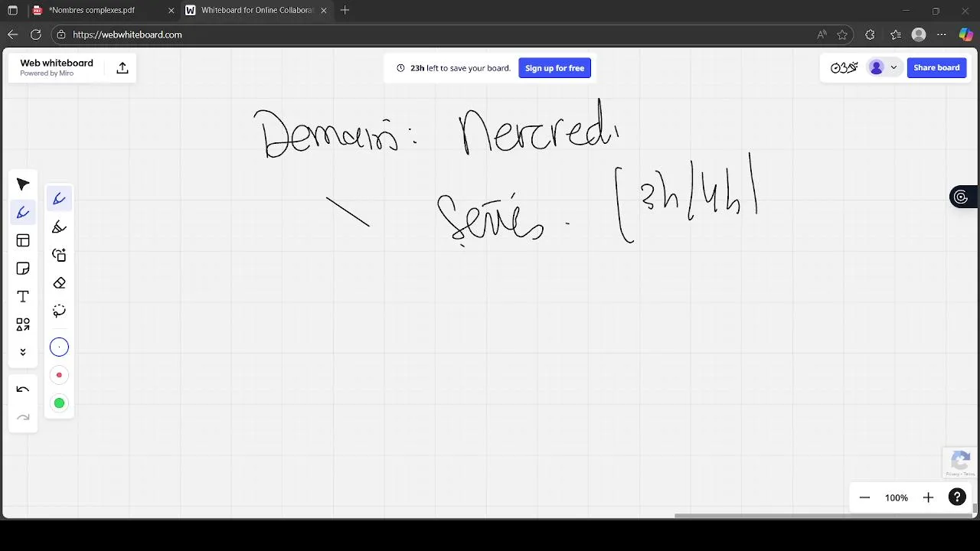Close the Nombres complexes.pdf tab
This screenshot has width=980, height=551.
tap(171, 10)
